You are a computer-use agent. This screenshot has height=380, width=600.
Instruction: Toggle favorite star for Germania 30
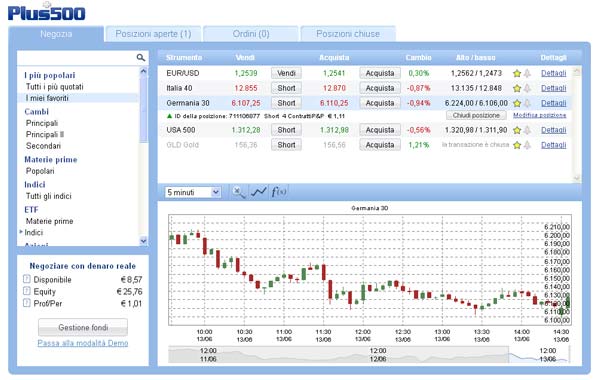[x=517, y=103]
